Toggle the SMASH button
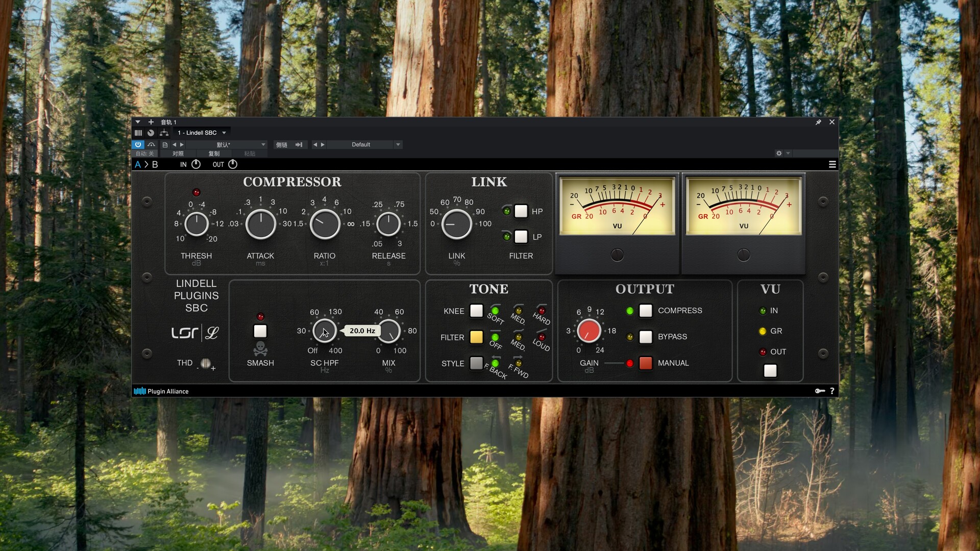 (260, 331)
